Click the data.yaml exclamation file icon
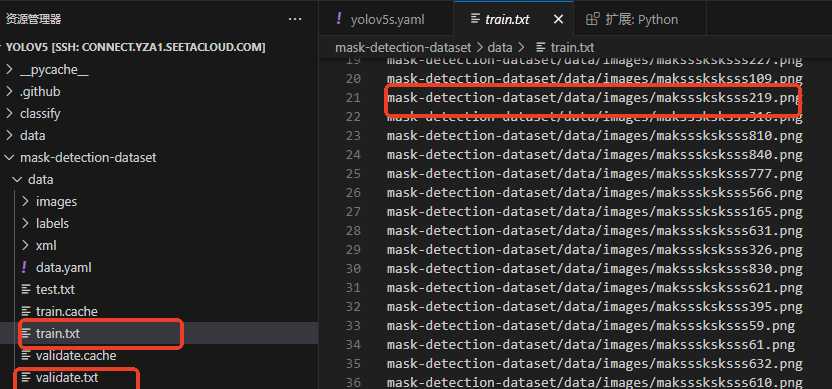 click(x=24, y=267)
